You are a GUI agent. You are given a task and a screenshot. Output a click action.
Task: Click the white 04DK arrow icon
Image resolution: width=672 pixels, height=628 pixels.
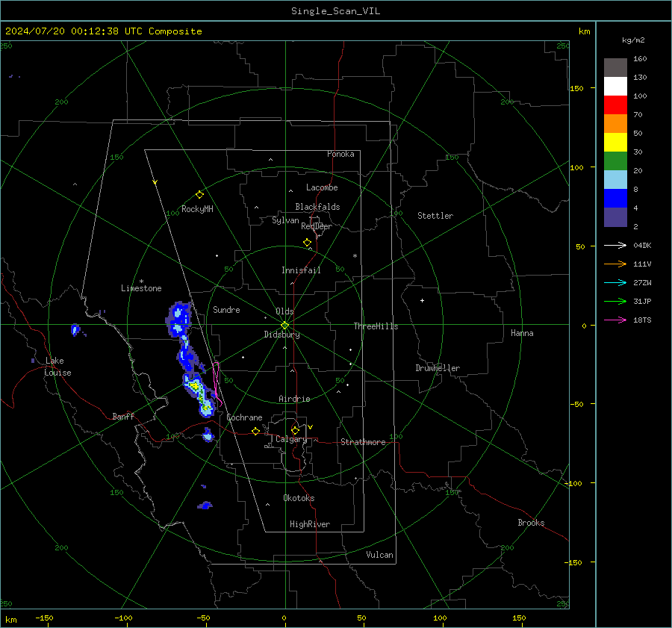click(x=615, y=245)
